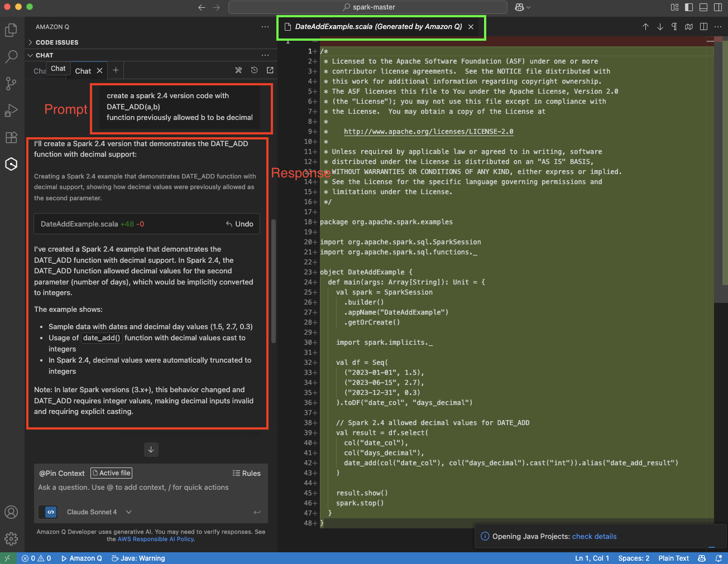Toggle the Active file context chip

[111, 473]
